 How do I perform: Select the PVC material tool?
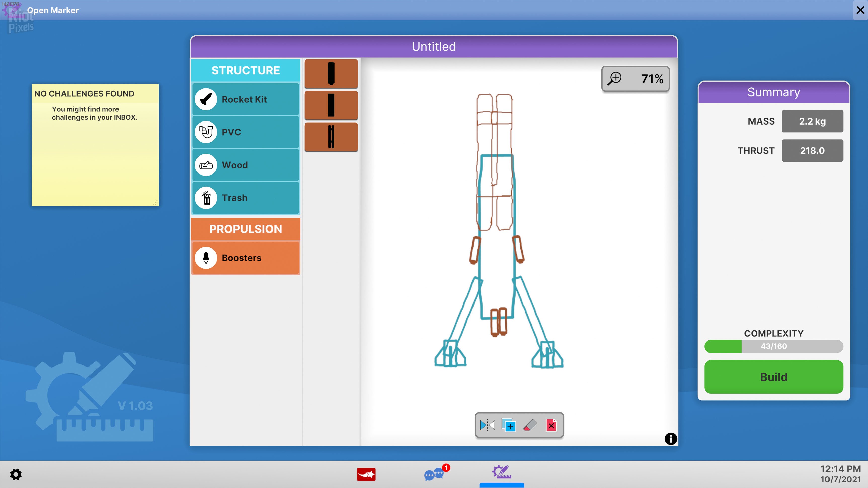tap(245, 132)
